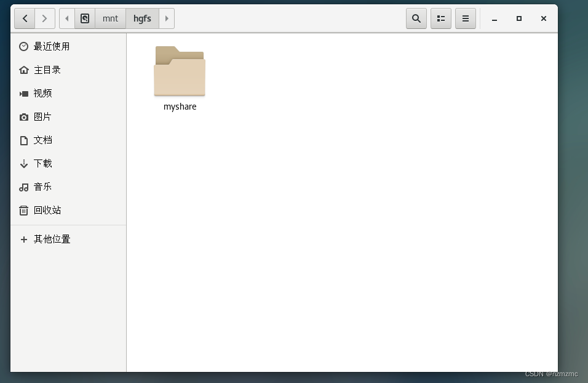This screenshot has height=383, width=588.
Task: Click the document icon beside 文档
Action: 23,140
